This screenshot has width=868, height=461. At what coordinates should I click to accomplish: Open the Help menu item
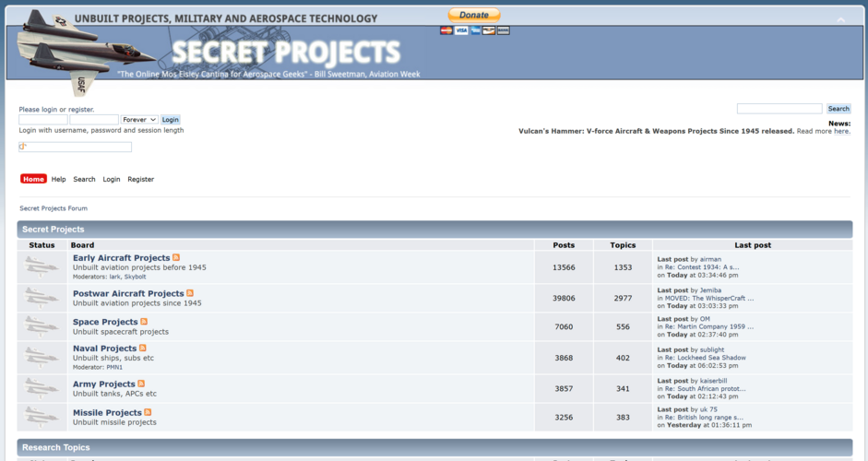tap(59, 179)
